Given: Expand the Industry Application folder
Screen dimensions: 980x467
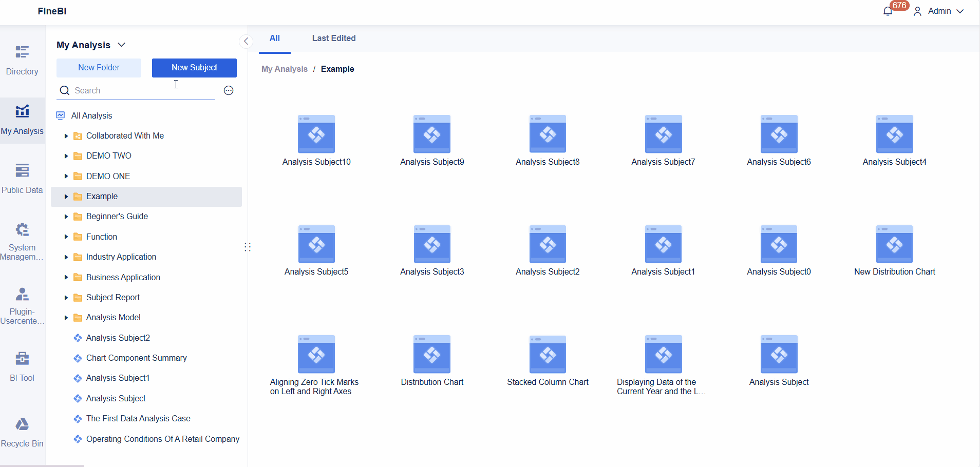Looking at the screenshot, I should (66, 257).
